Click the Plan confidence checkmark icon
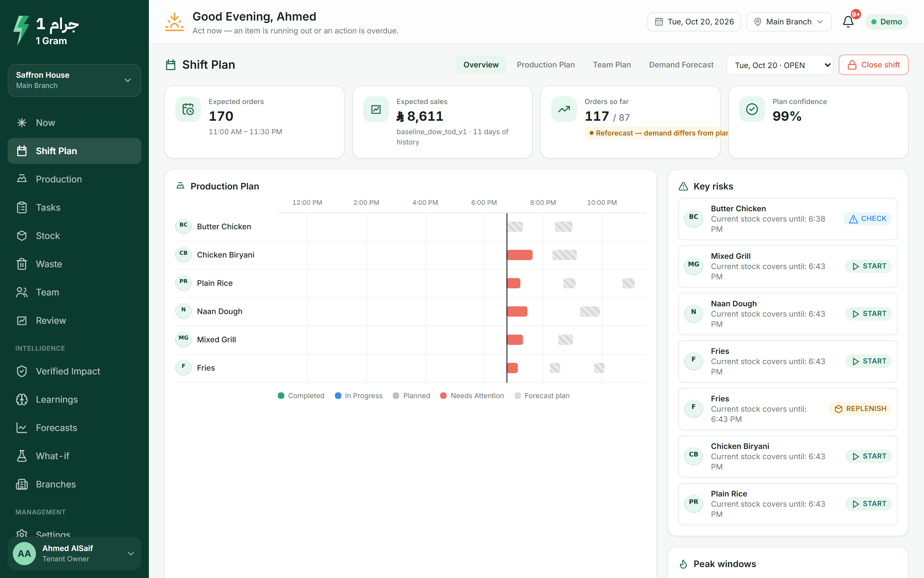924x578 pixels. click(x=752, y=109)
